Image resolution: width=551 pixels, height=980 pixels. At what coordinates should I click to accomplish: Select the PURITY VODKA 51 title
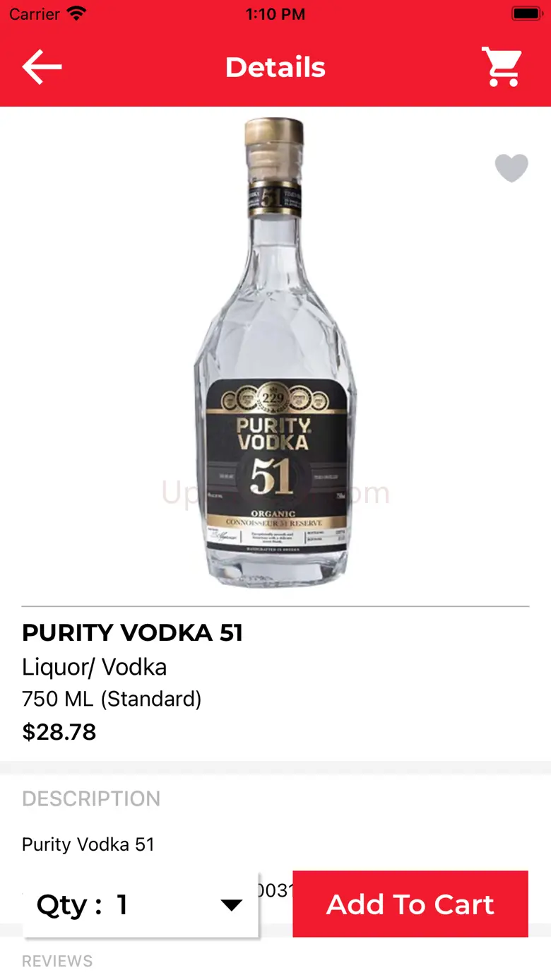pos(132,632)
